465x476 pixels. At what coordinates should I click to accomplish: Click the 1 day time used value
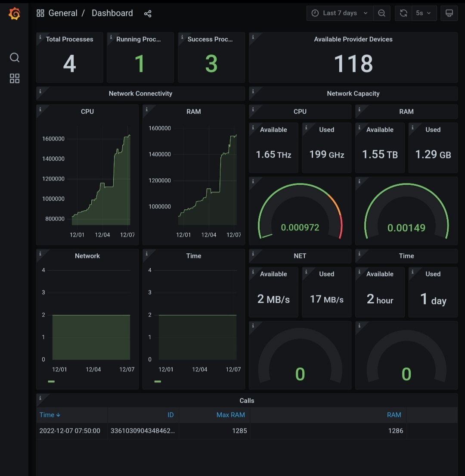[433, 299]
